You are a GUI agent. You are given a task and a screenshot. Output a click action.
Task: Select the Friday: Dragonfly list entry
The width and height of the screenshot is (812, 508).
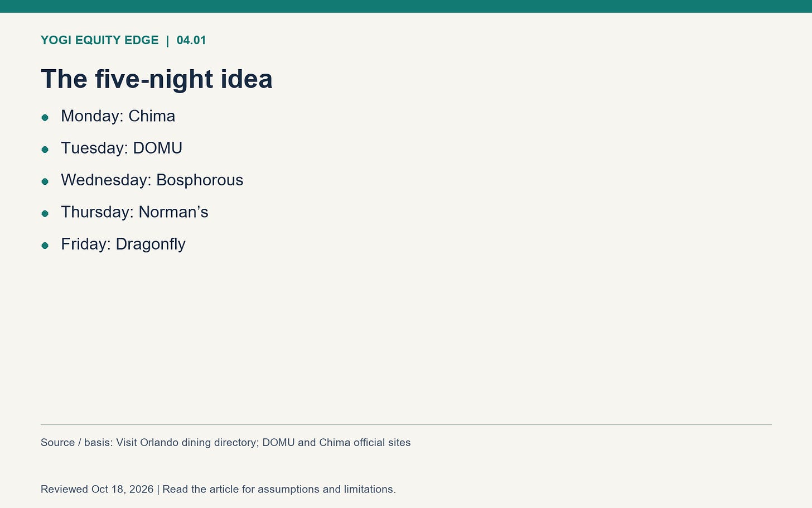[x=123, y=244]
